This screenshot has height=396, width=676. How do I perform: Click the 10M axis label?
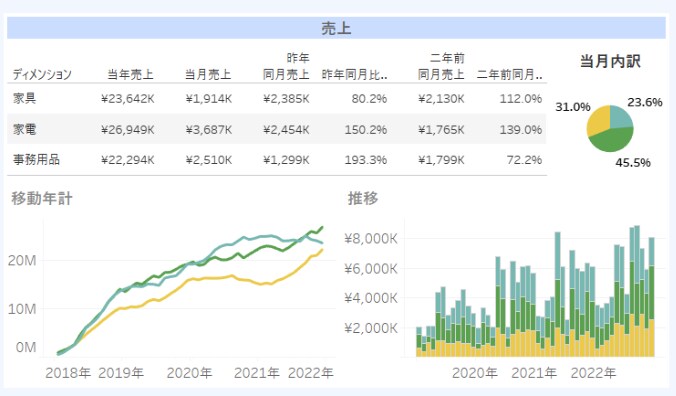tap(22, 309)
